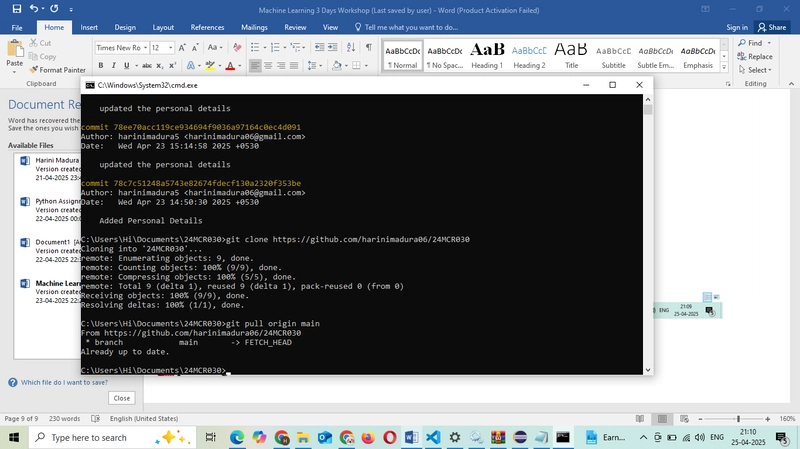This screenshot has height=449, width=800.
Task: Open the Line Spacing dropdown
Action: pyautogui.click(x=314, y=65)
